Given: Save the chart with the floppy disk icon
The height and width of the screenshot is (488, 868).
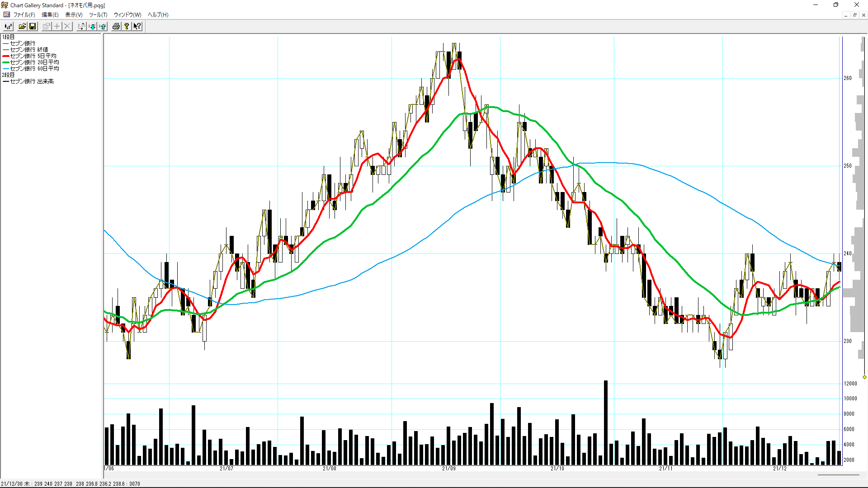Looking at the screenshot, I should (33, 26).
